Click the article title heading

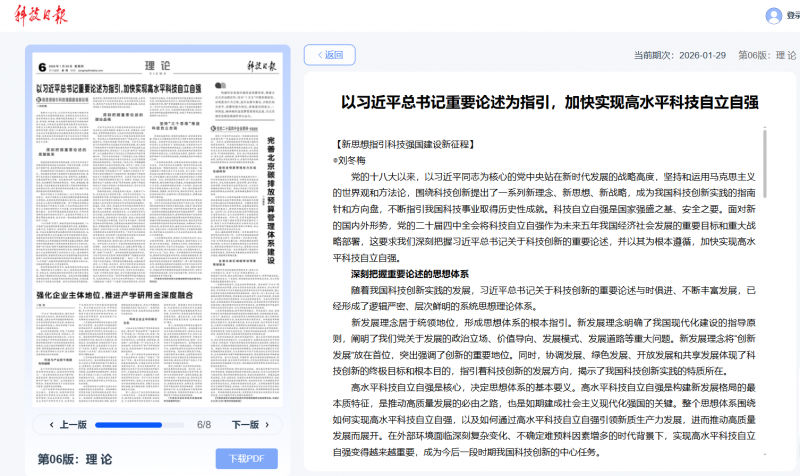coord(549,102)
